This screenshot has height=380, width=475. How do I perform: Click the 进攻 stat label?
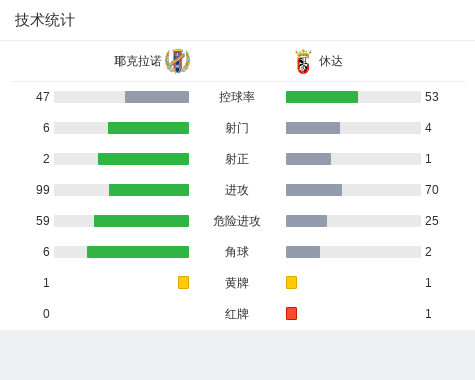pos(237,190)
